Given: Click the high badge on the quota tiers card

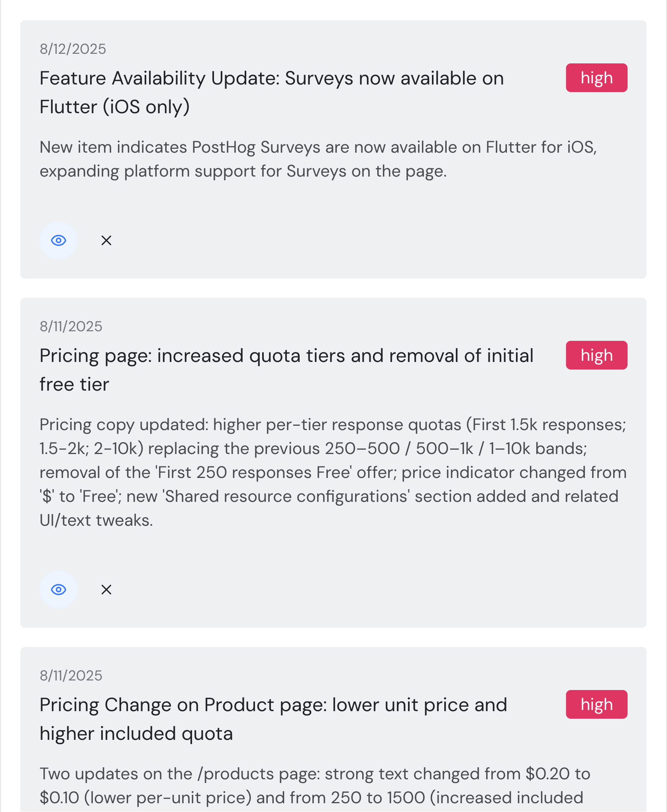Looking at the screenshot, I should 596,355.
